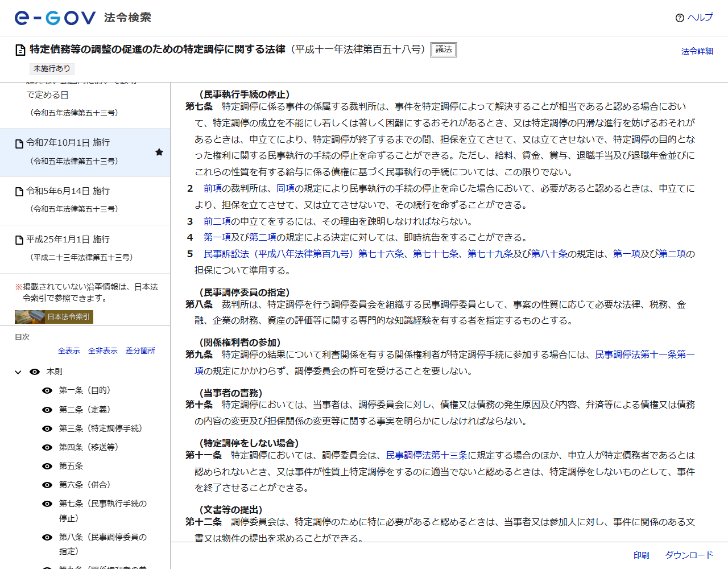Screen dimensions: 728x569
Task: Collapse the 本則 tree node
Action: [18, 372]
